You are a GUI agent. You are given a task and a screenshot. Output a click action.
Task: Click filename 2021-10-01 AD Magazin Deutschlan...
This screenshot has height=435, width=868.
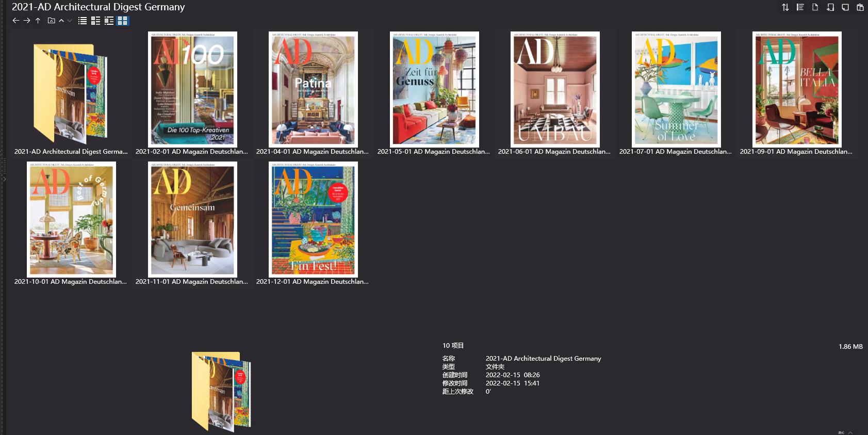[x=71, y=282]
